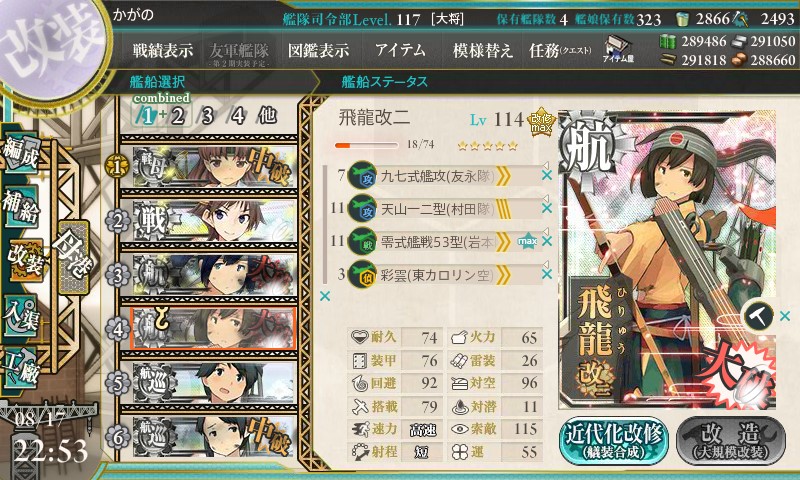Screen dimensions: 800x480
Task: Select the 補給 resupply side icon
Action: (21, 206)
